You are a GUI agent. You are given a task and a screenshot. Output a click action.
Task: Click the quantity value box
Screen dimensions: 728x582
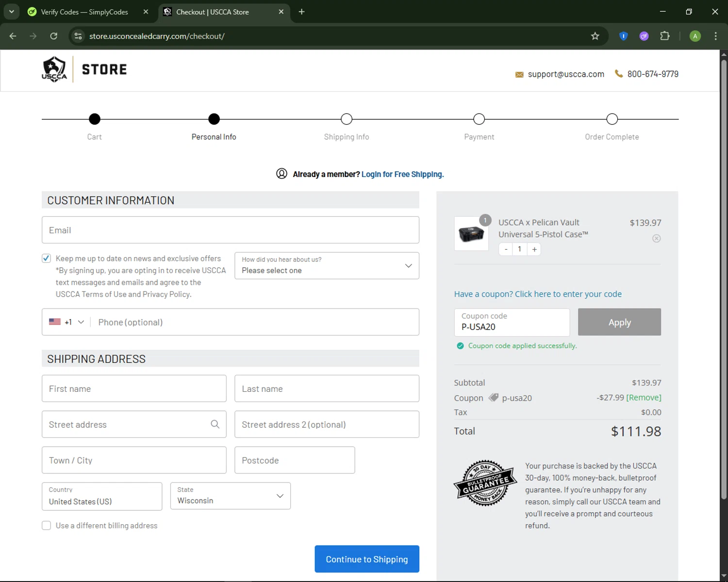pos(520,249)
